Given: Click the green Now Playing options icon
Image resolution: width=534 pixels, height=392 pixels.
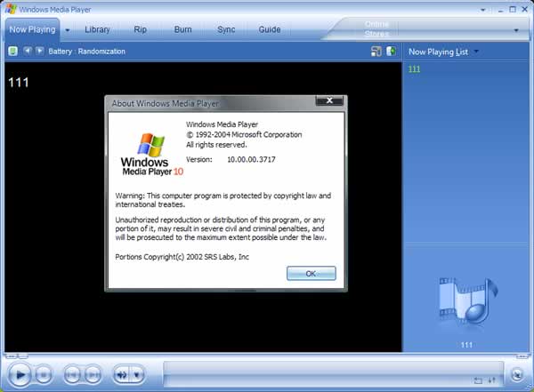Looking at the screenshot, I should click(x=13, y=52).
